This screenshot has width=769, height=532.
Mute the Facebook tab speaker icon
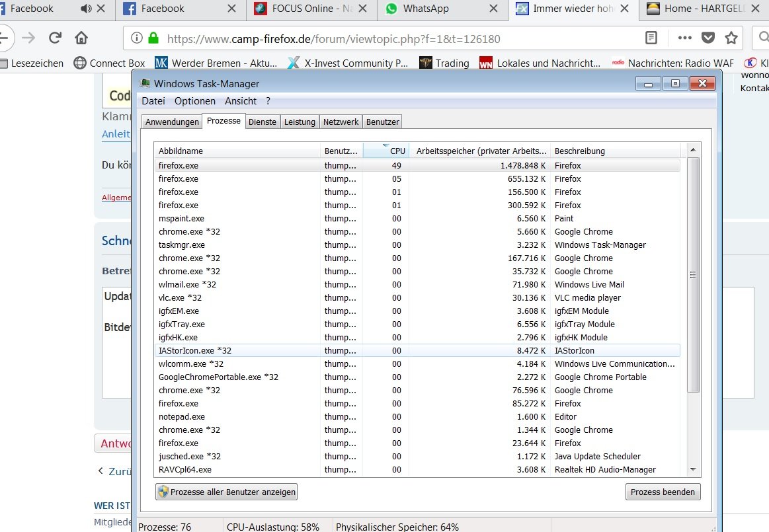(86, 9)
